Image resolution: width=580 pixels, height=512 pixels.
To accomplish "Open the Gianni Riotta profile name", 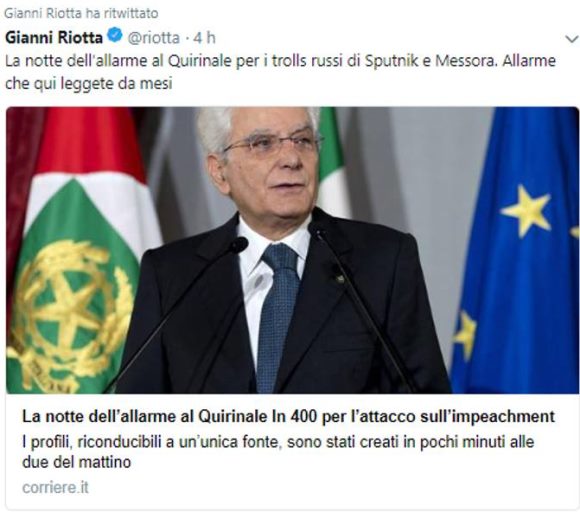I will [54, 38].
